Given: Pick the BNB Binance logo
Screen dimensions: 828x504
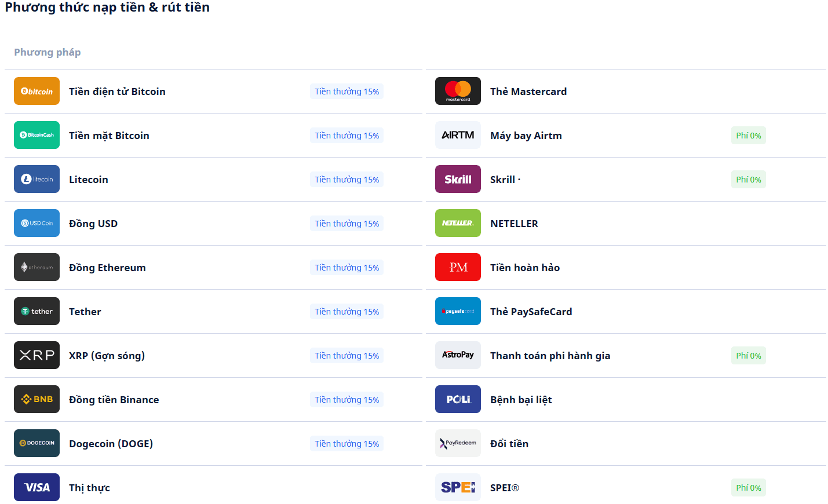Looking at the screenshot, I should point(37,399).
